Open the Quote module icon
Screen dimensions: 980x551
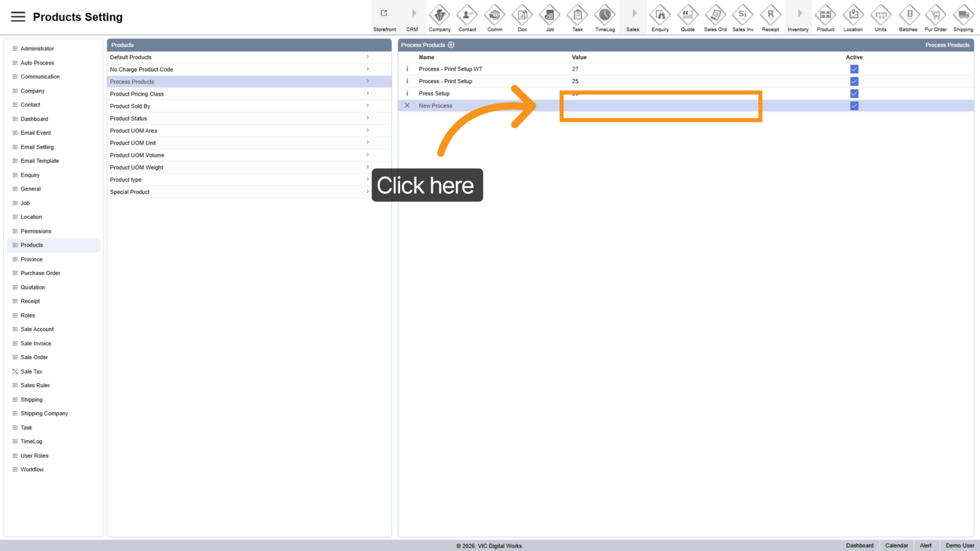coord(688,15)
